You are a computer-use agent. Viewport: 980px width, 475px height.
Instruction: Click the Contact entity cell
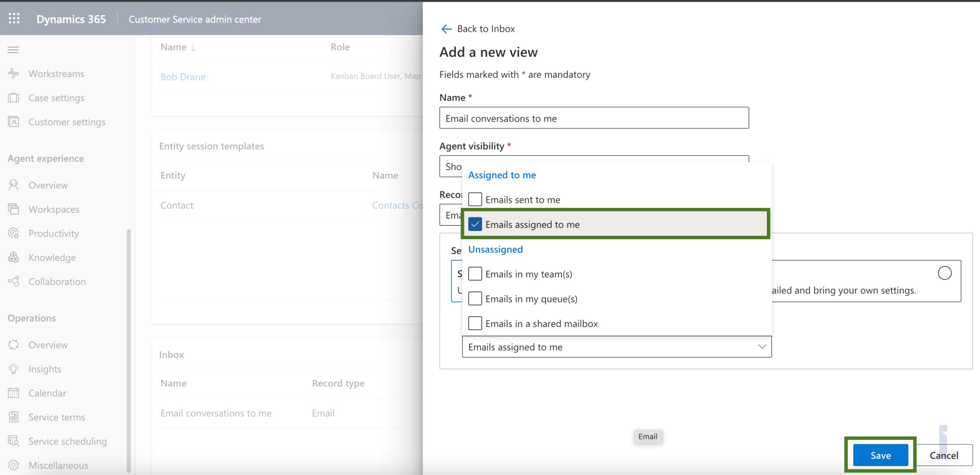[176, 205]
